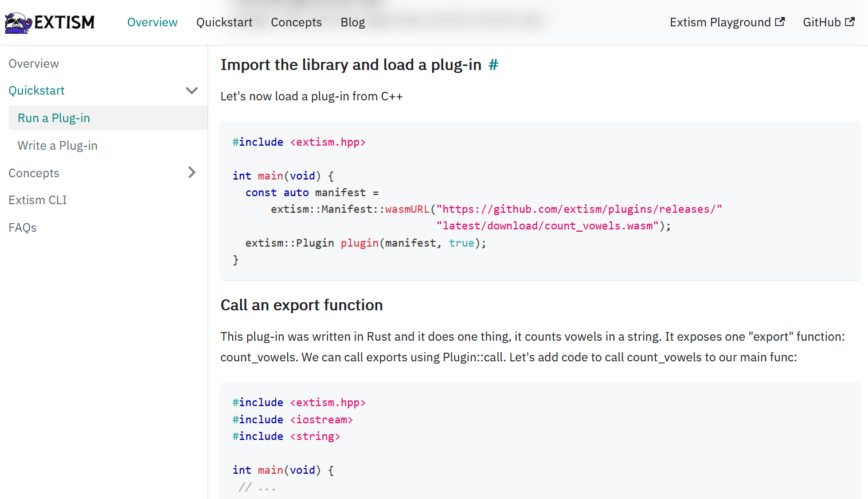Collapse the Quickstart sidebar section chevron
The image size is (868, 499).
191,91
